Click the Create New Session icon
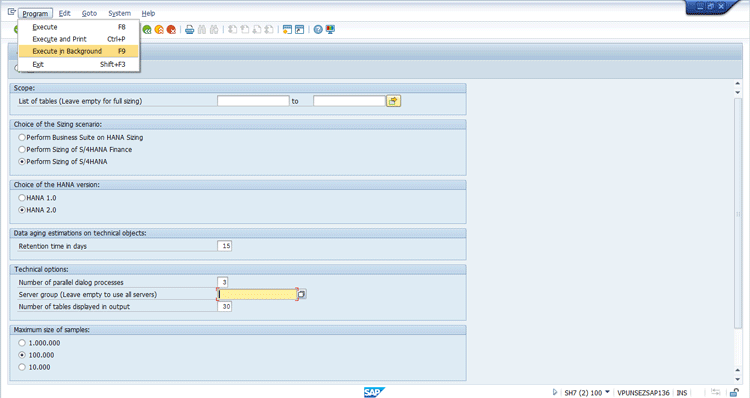Viewport: 750px width, 398px height. coord(287,30)
